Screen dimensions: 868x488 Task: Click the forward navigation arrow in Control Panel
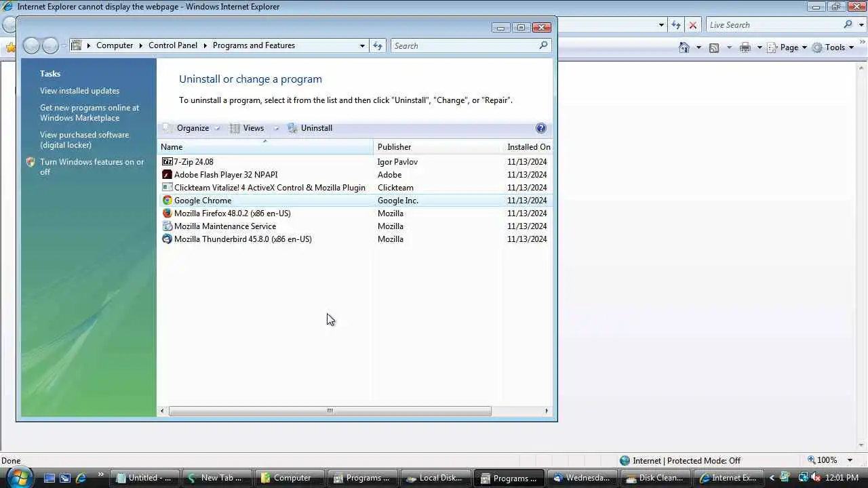pos(50,45)
